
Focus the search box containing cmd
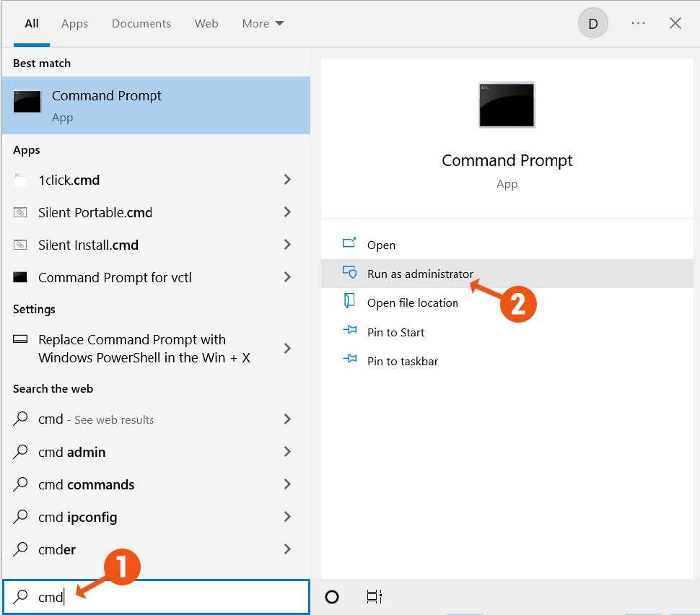point(157,597)
